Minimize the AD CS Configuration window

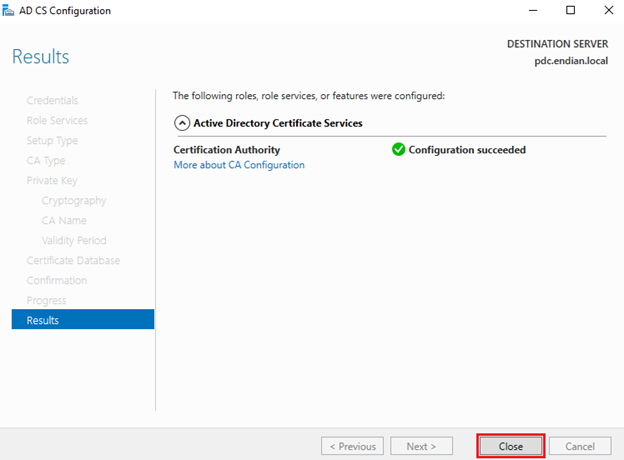click(532, 10)
